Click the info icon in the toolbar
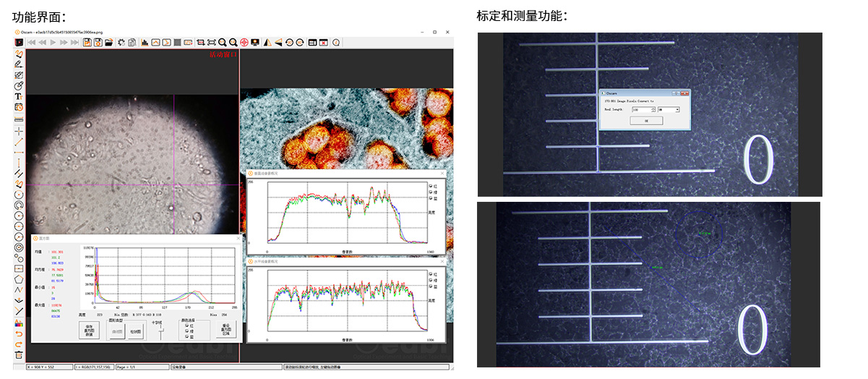The width and height of the screenshot is (868, 379). pyautogui.click(x=336, y=43)
